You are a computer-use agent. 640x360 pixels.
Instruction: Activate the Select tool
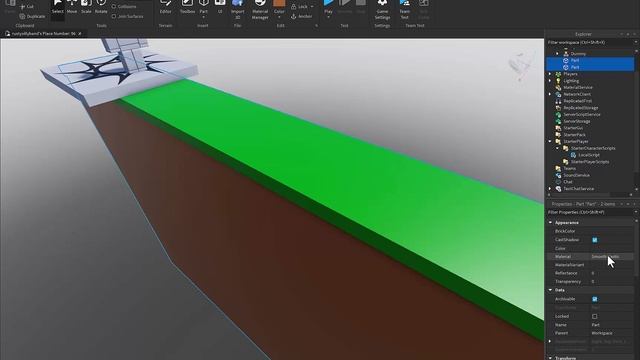pos(58,7)
